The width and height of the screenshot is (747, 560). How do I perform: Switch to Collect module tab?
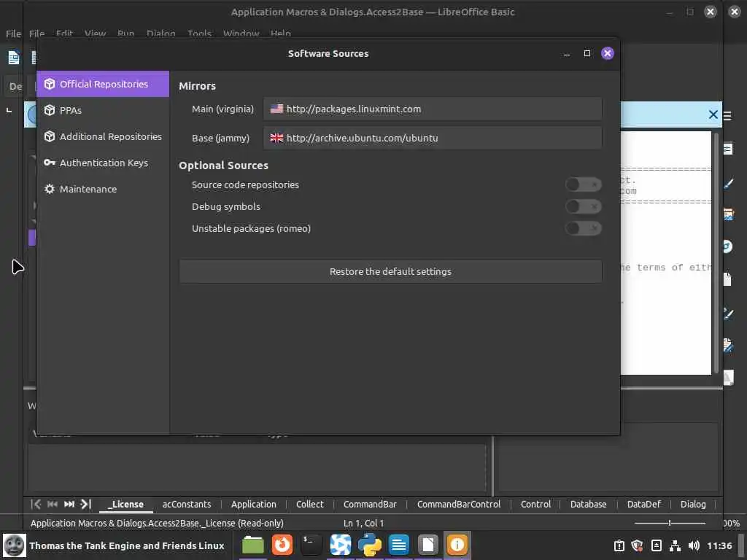pyautogui.click(x=309, y=504)
